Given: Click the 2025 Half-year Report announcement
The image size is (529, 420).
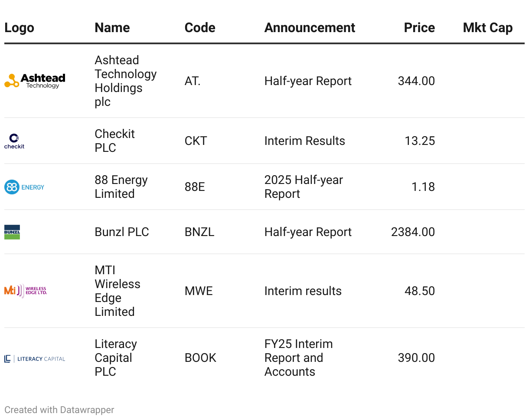Looking at the screenshot, I should pyautogui.click(x=304, y=187).
